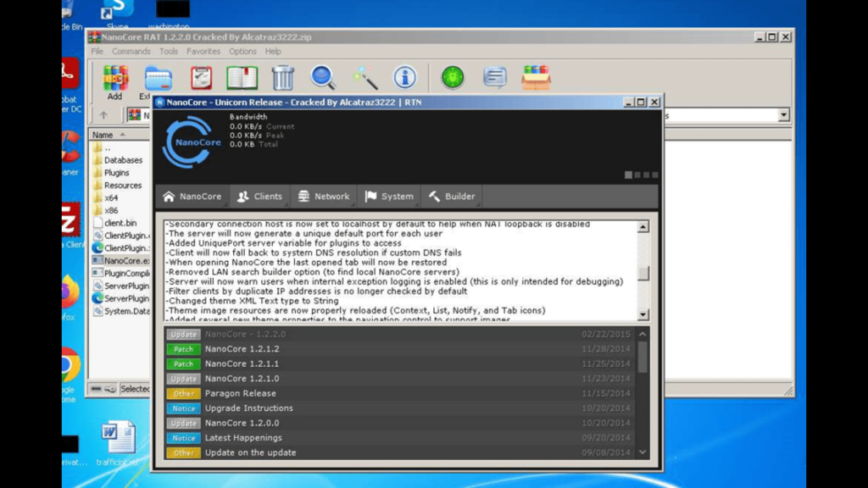This screenshot has width=868, height=488.
Task: Click the SFX icon in WinRAR toolbar
Action: tap(536, 77)
